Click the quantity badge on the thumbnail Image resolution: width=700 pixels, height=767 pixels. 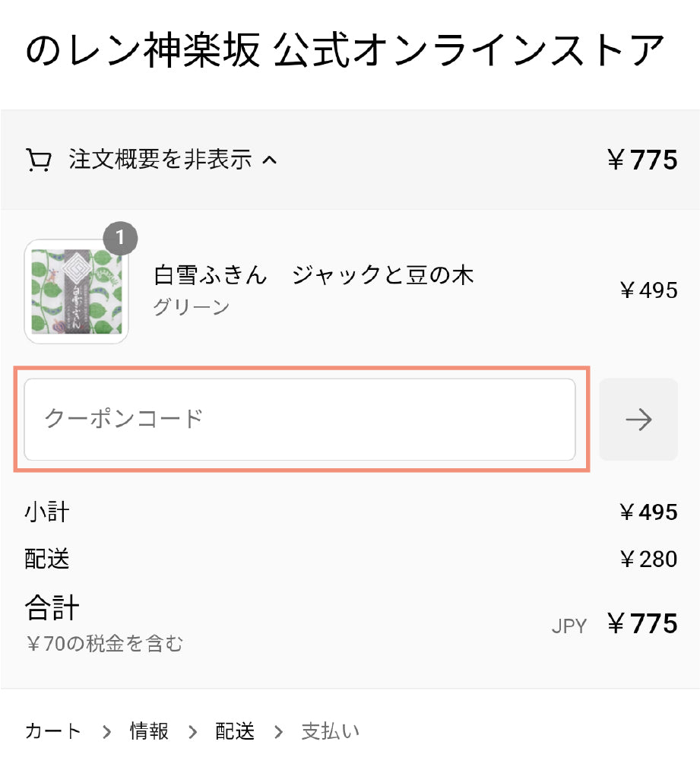click(120, 239)
